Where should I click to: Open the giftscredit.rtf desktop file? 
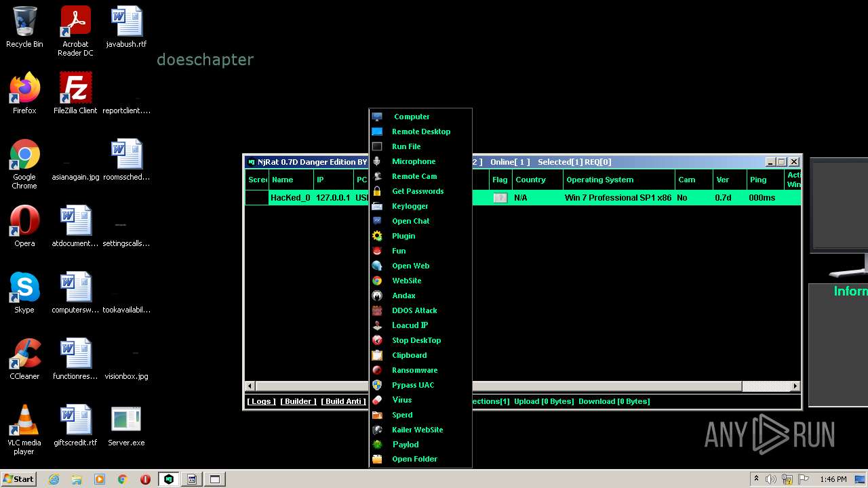pos(75,426)
